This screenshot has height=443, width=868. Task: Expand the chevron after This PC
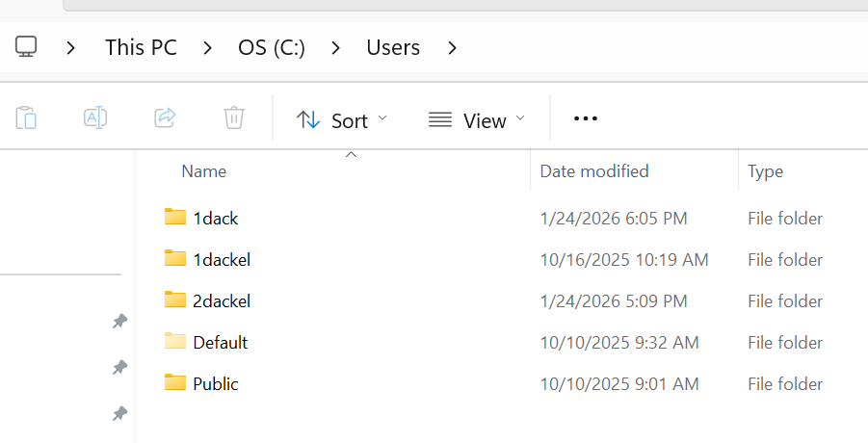208,47
